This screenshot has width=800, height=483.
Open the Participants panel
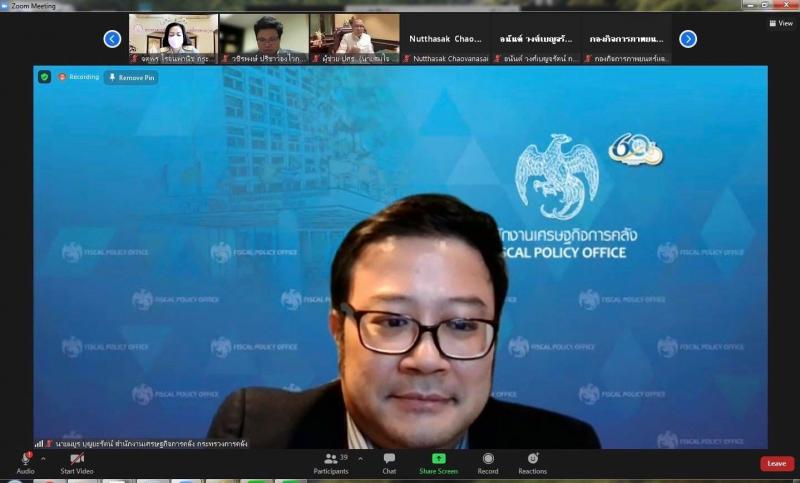[x=331, y=463]
